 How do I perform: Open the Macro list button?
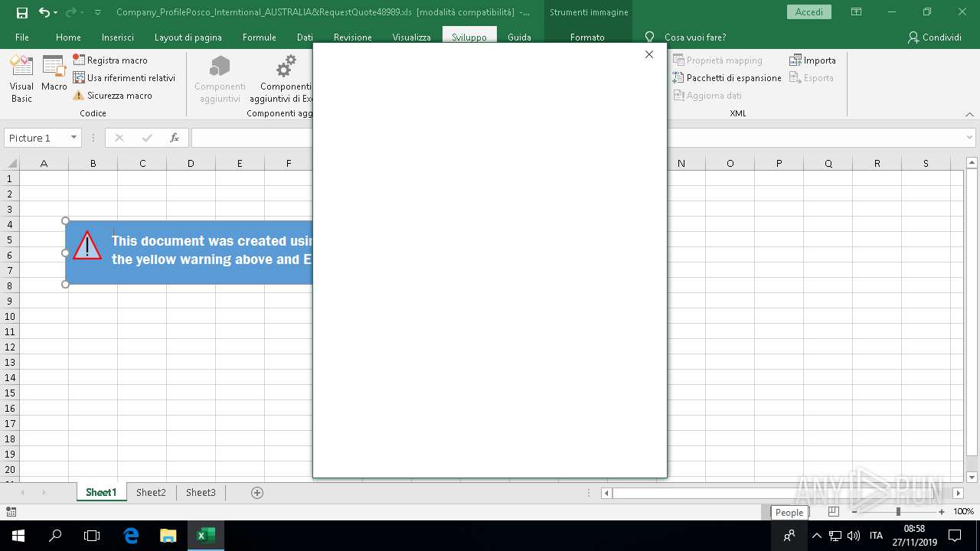[54, 74]
